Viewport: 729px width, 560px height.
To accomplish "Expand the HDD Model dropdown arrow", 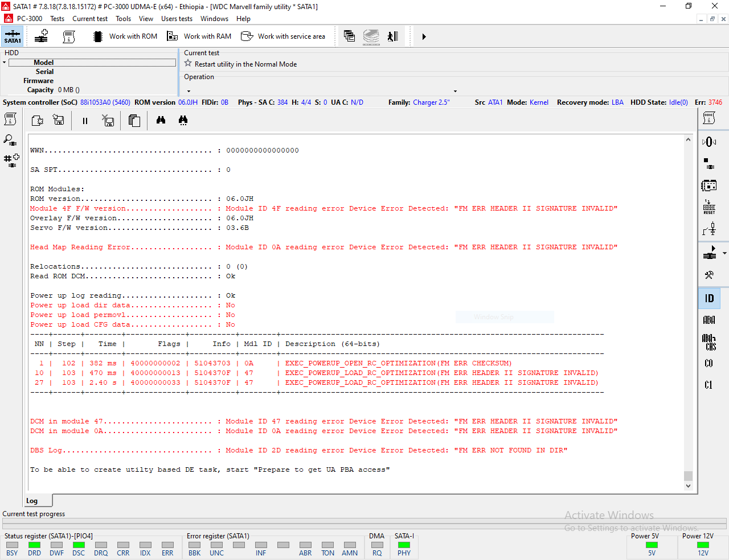I will click(4, 63).
